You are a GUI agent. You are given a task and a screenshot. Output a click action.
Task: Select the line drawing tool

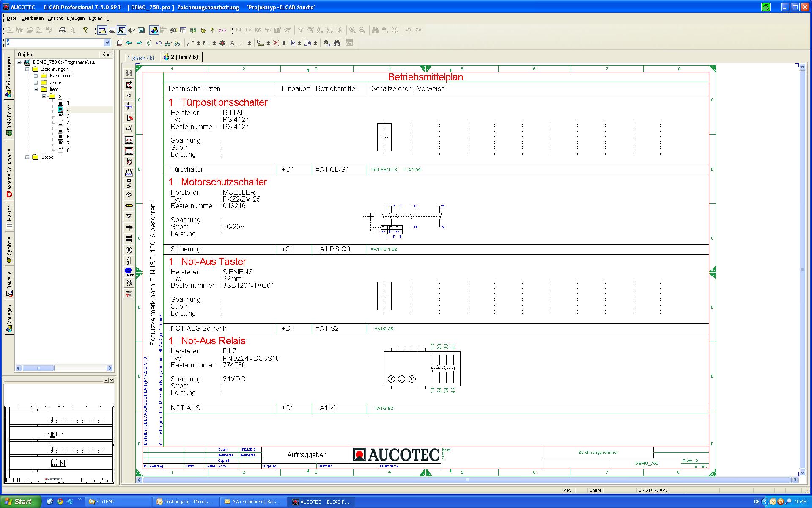click(241, 43)
